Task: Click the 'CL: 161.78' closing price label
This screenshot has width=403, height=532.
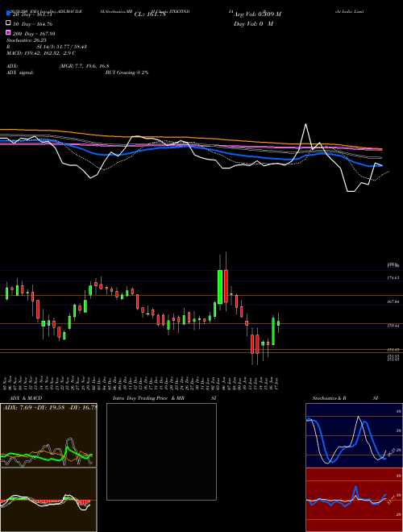Action: tap(150, 15)
